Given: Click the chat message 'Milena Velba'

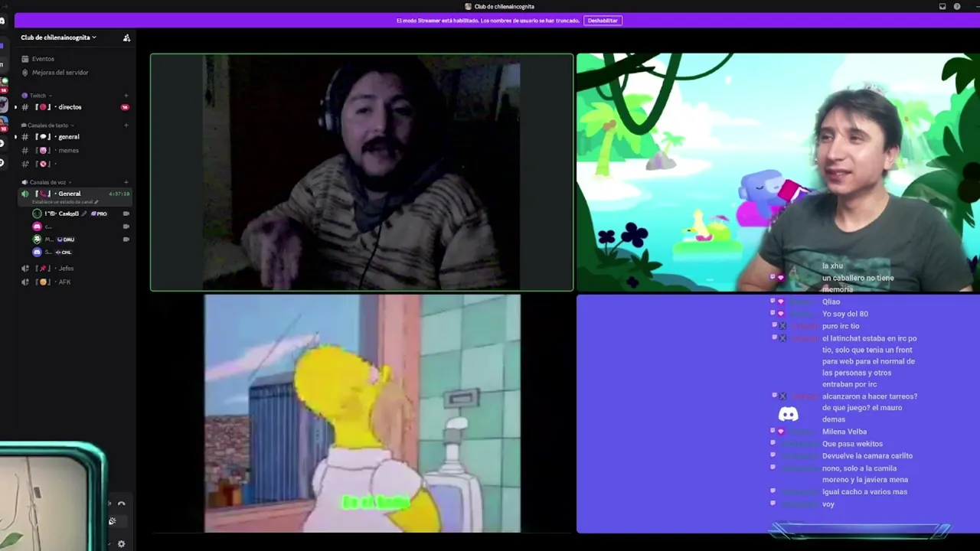Looking at the screenshot, I should click(844, 432).
